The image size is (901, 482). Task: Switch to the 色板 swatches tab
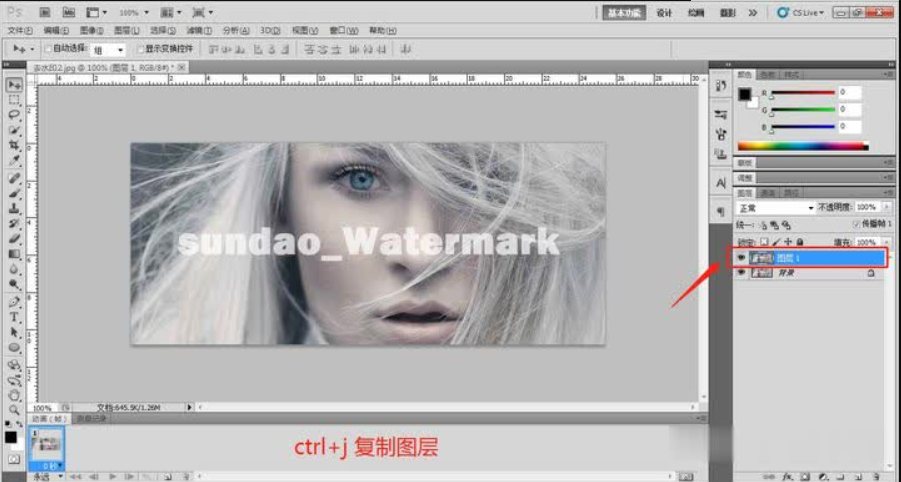[767, 75]
